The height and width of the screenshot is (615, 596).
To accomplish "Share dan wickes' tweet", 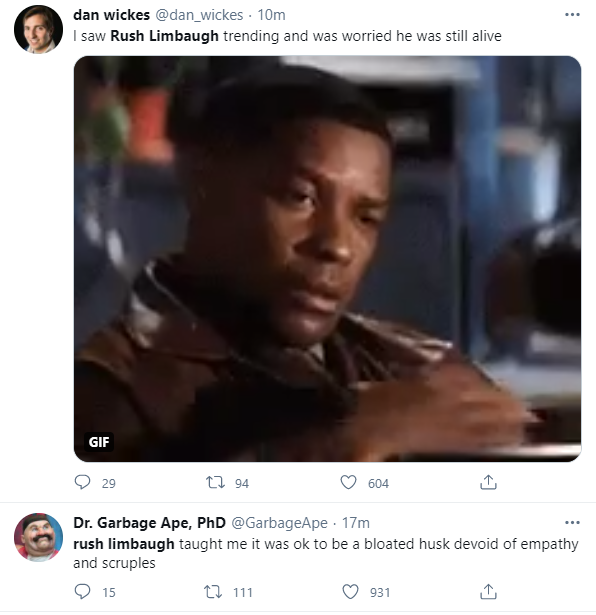I will [488, 482].
